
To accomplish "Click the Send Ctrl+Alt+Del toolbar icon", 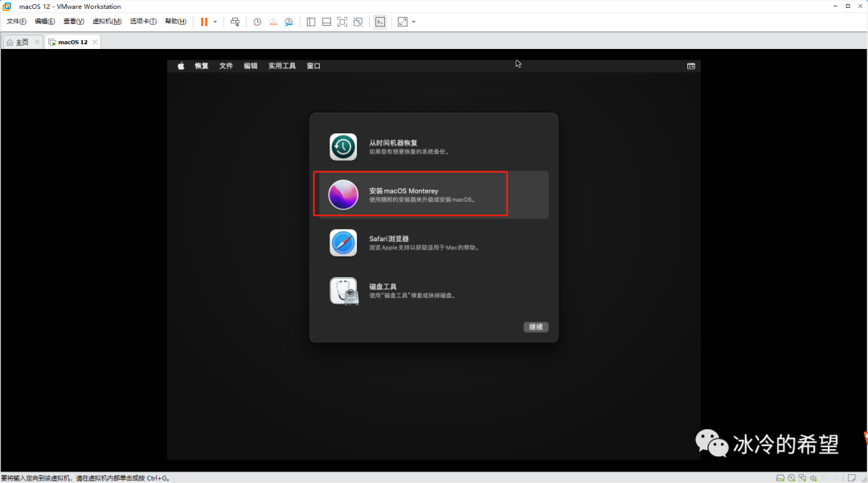I will [x=235, y=22].
